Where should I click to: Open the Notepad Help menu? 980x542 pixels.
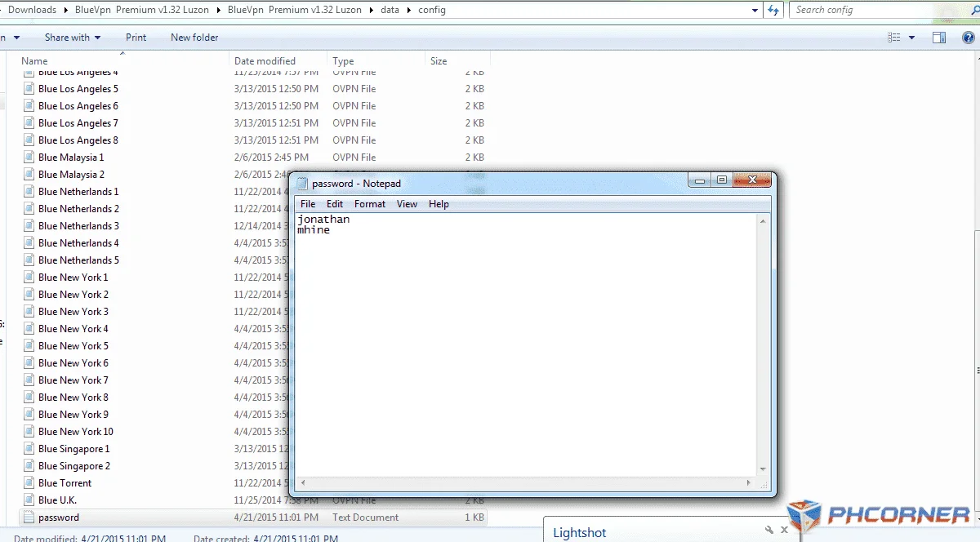(439, 204)
